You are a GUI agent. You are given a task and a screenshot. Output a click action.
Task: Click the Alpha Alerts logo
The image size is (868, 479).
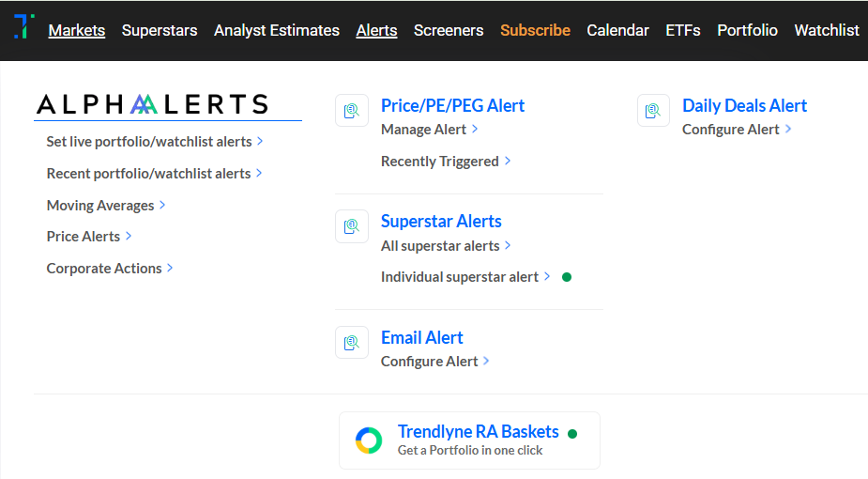[152, 104]
